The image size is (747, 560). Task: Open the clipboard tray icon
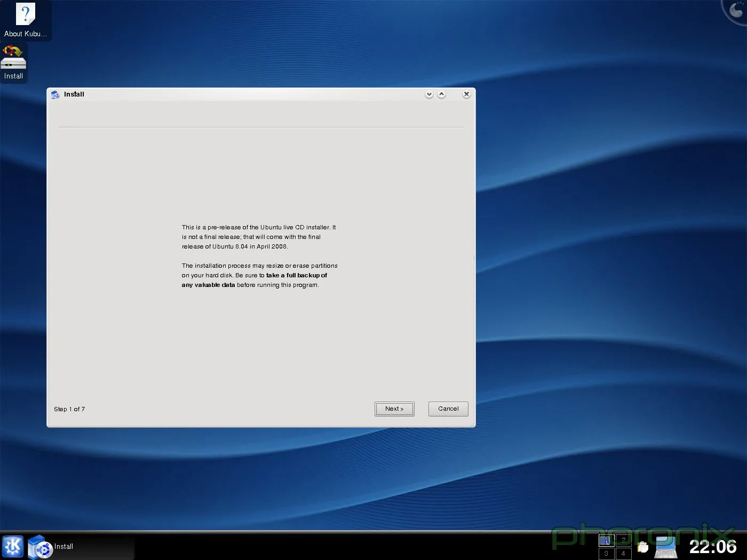tap(643, 547)
